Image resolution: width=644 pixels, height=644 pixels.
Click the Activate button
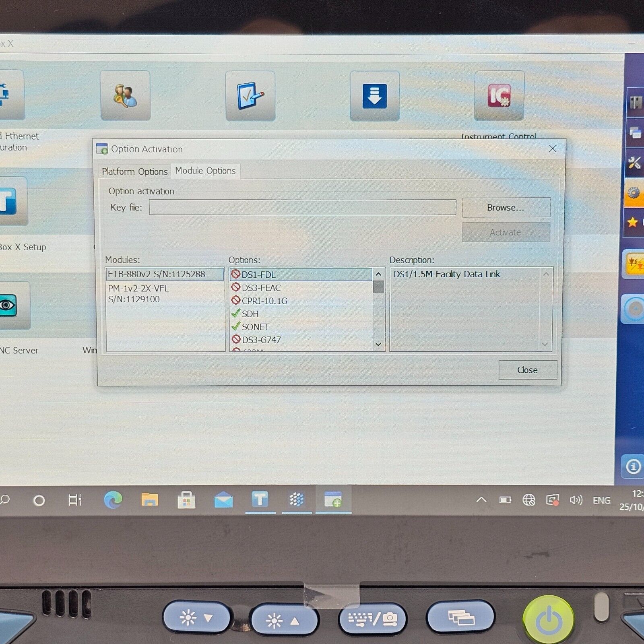coord(506,232)
